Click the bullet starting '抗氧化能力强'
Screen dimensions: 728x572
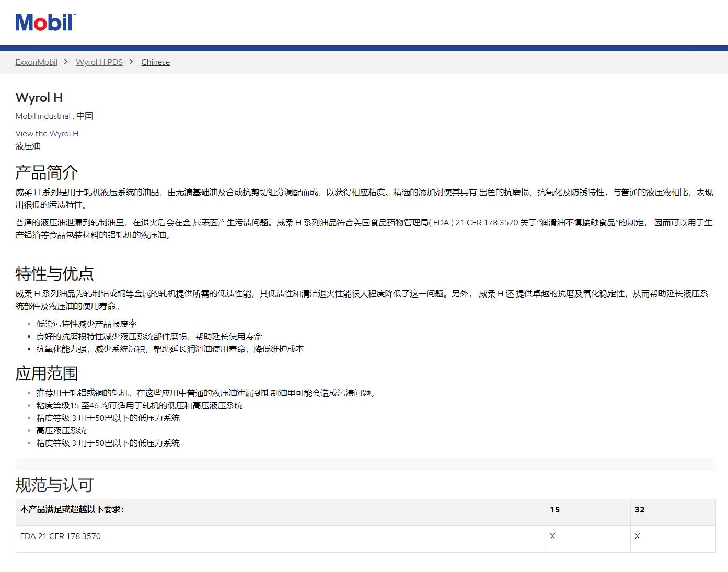pyautogui.click(x=170, y=349)
